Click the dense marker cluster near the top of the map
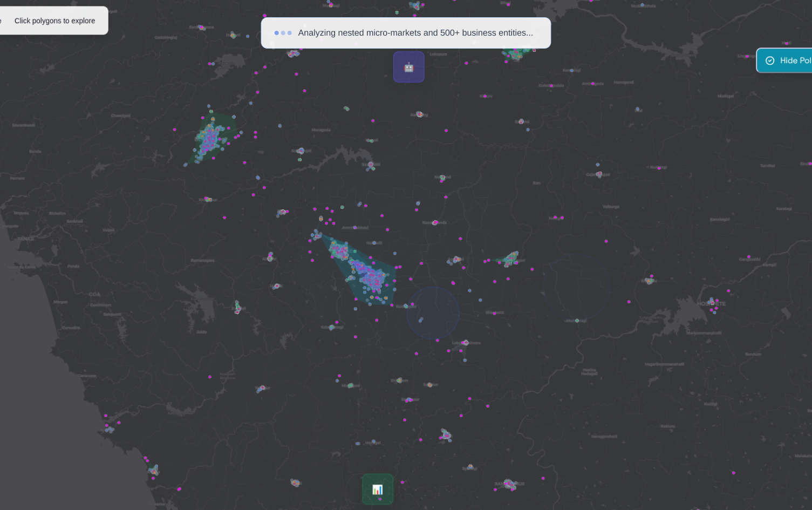812x510 pixels. pyautogui.click(x=515, y=54)
